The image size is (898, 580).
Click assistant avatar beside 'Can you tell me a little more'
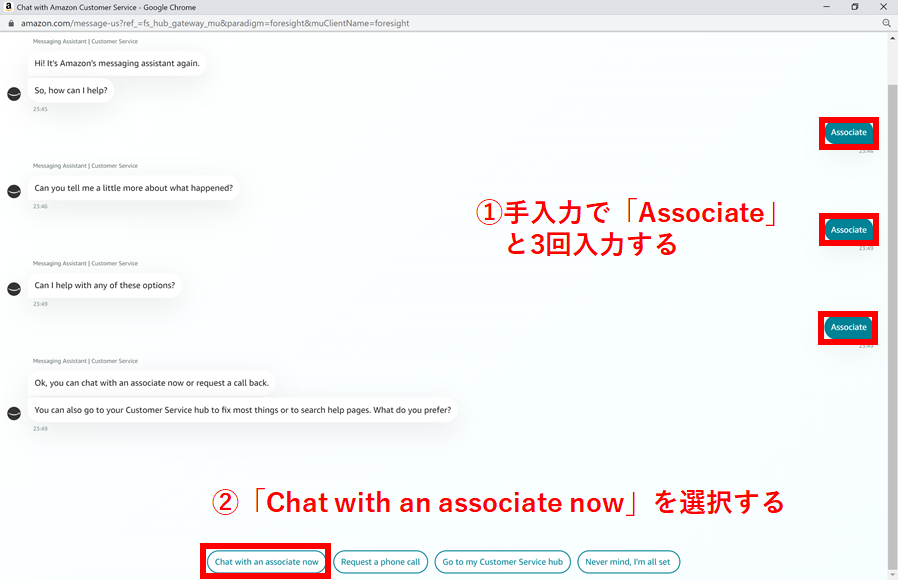pos(14,191)
